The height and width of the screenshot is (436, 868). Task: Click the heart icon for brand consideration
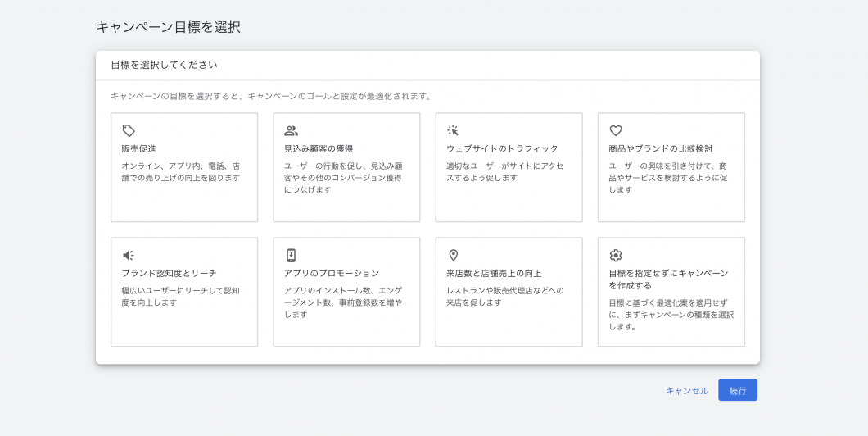[616, 130]
